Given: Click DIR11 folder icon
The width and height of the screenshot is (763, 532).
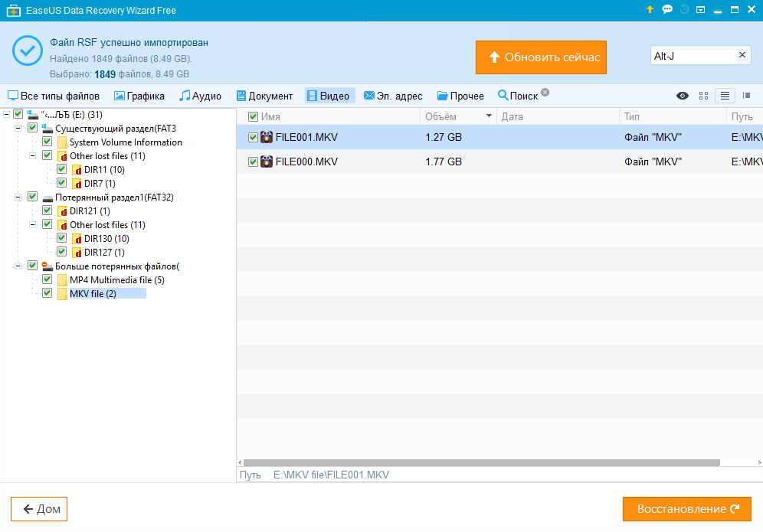Looking at the screenshot, I should click(x=77, y=170).
